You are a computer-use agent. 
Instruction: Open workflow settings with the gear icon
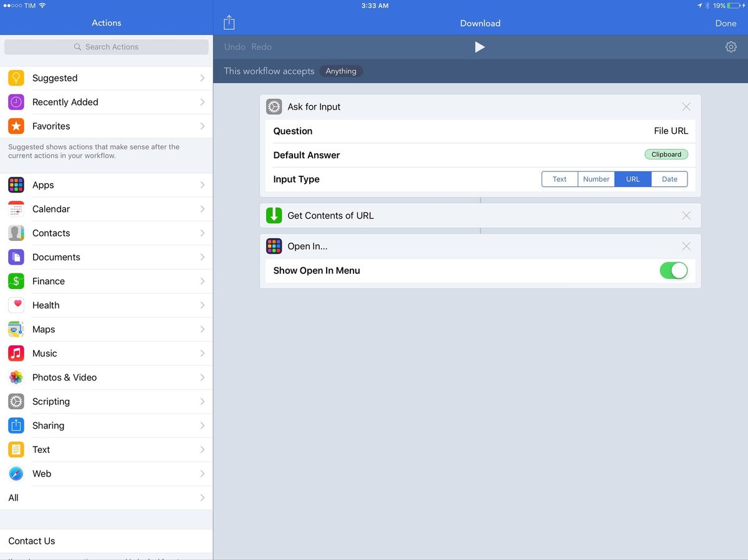point(731,46)
